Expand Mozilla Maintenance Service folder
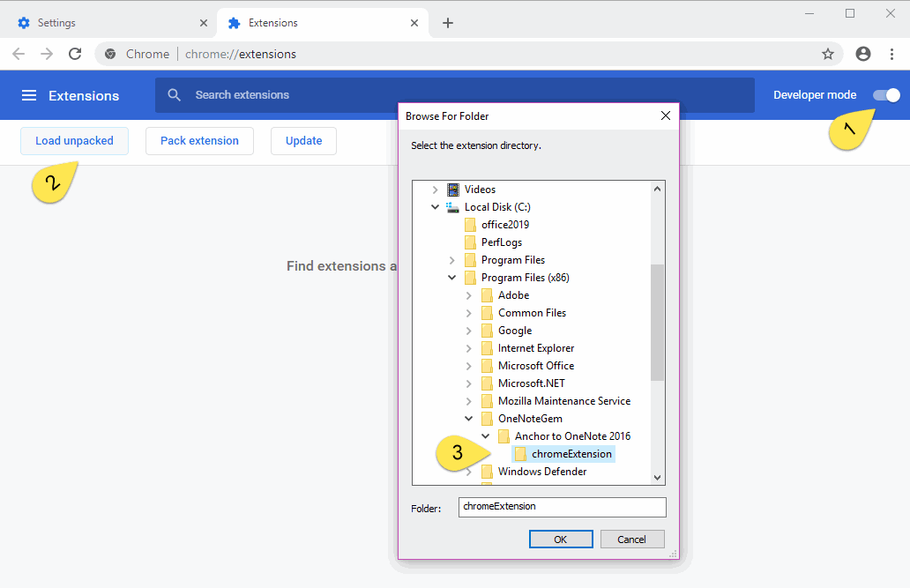 (468, 401)
